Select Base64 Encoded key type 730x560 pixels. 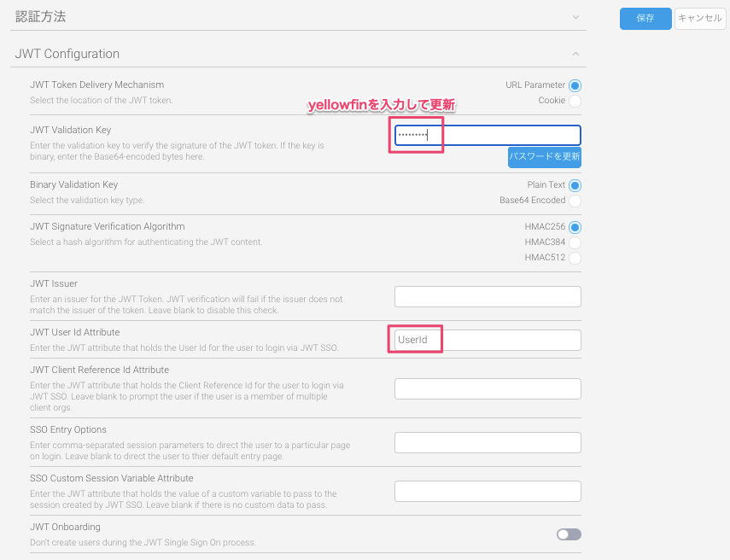pyautogui.click(x=575, y=201)
